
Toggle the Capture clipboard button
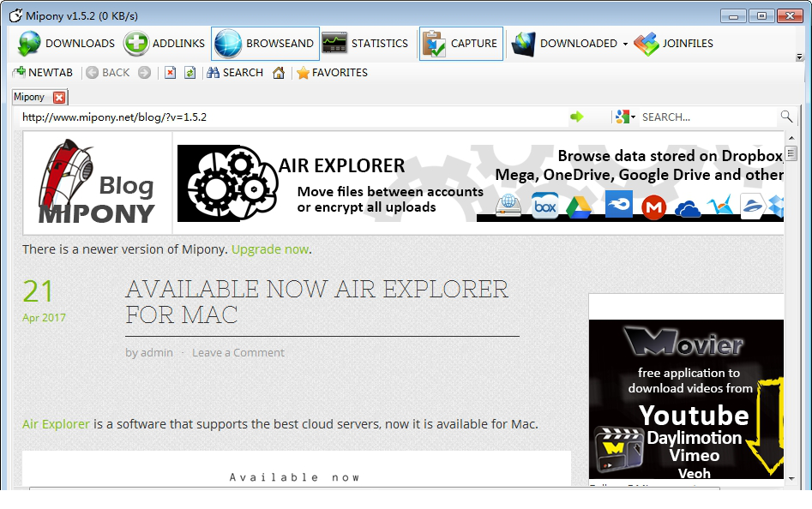coord(461,44)
